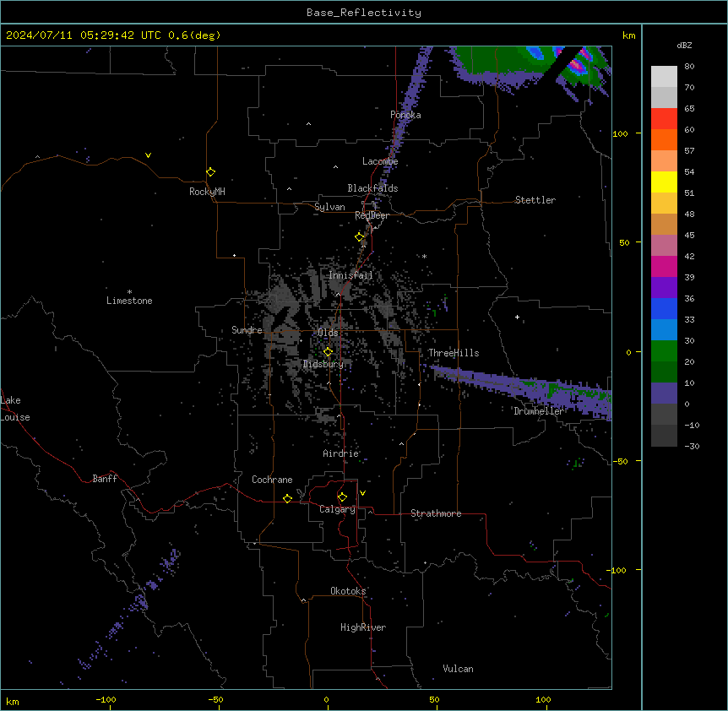This screenshot has width=728, height=711.
Task: Click the 50 tick label on right axis
Action: click(624, 242)
